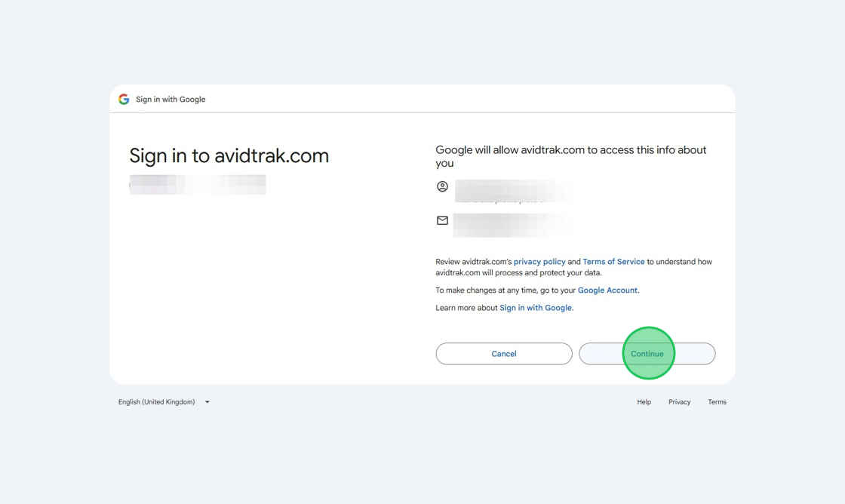Open the Terms of Service link

[x=613, y=262]
